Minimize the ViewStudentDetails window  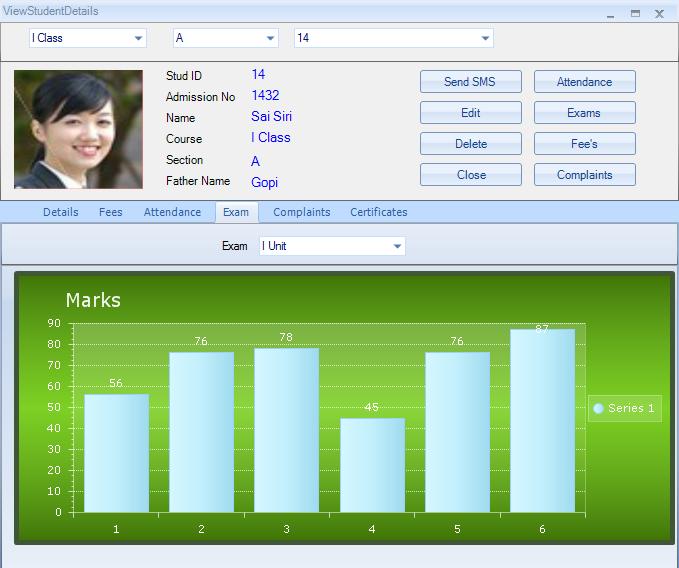[612, 13]
